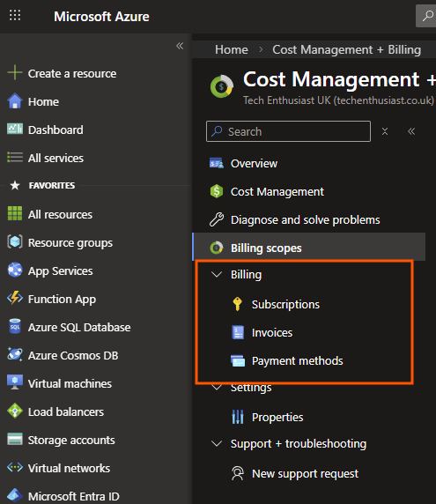Collapse the Billing section chevron
Screen dimensions: 436x504
[x=217, y=275]
